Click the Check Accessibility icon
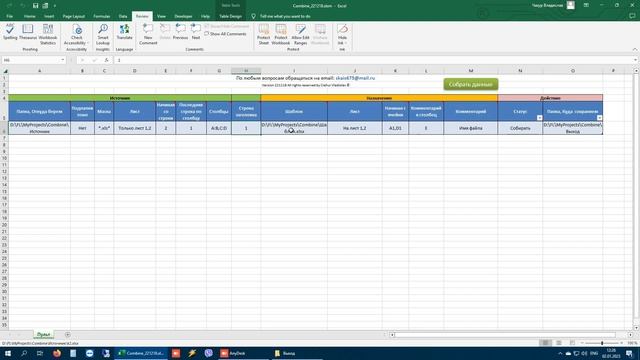640x360 pixels. [77, 29]
